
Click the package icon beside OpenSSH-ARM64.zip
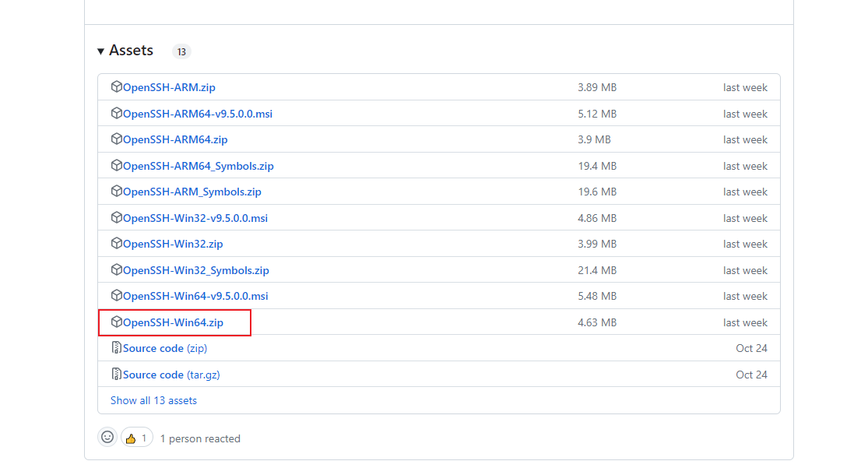pyautogui.click(x=116, y=139)
